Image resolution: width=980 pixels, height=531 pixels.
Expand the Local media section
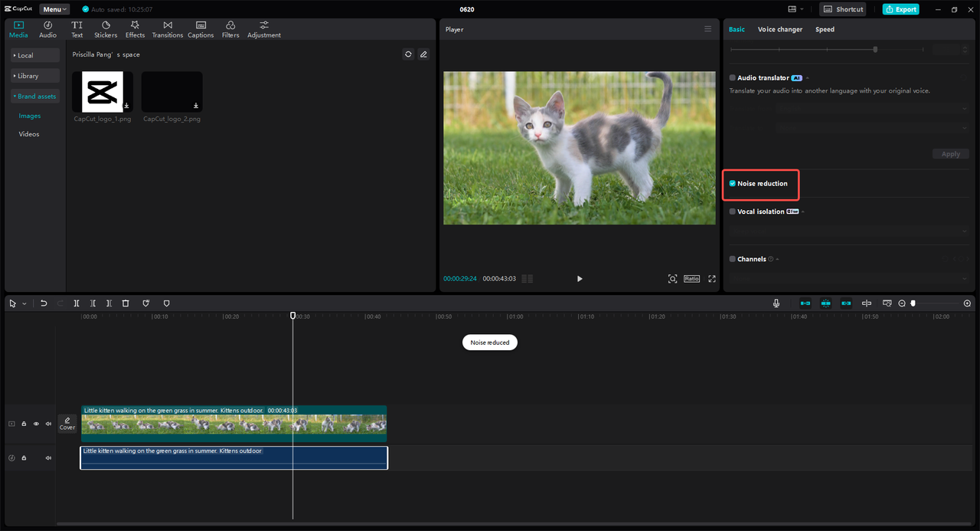coord(35,55)
